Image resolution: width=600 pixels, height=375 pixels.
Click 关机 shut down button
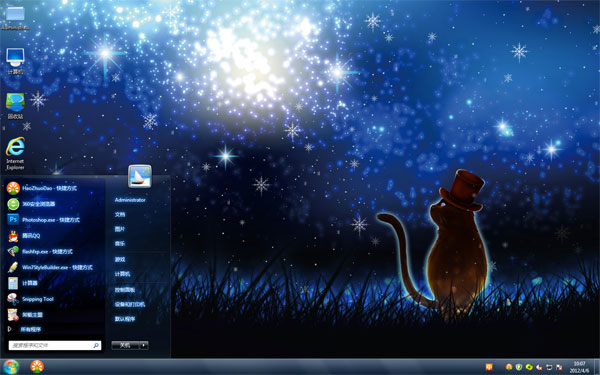(x=125, y=345)
